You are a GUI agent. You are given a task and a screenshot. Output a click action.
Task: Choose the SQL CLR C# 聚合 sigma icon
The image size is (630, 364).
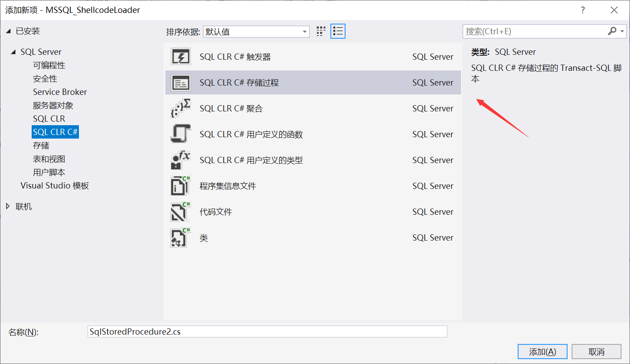point(181,108)
